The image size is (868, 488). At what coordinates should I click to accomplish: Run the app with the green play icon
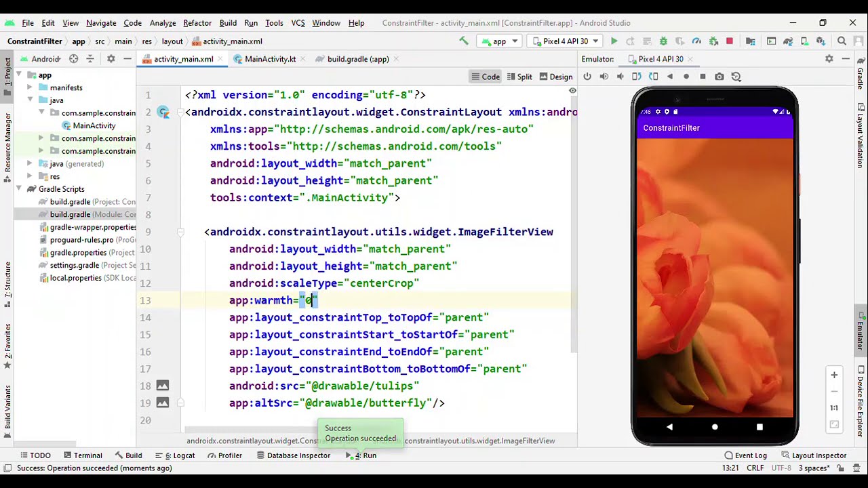[614, 41]
